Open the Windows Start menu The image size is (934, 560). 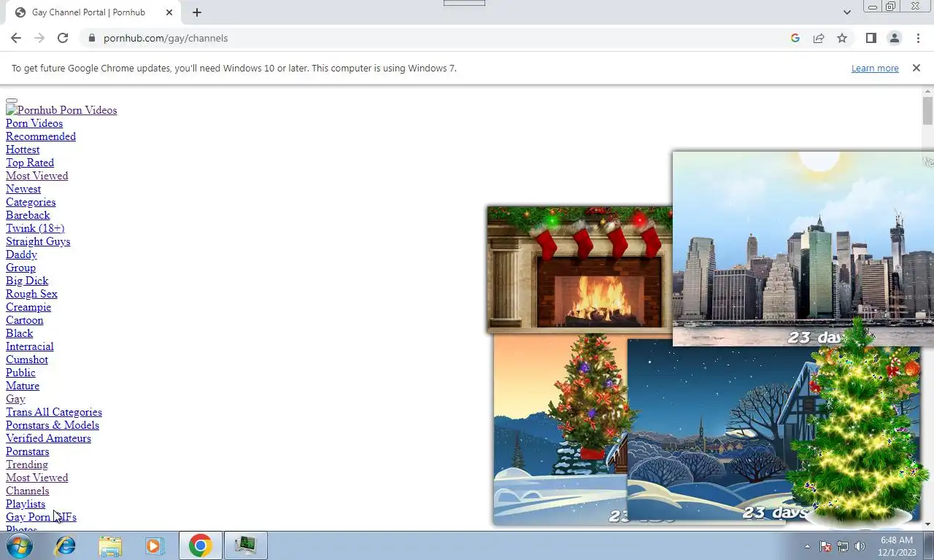(x=20, y=545)
